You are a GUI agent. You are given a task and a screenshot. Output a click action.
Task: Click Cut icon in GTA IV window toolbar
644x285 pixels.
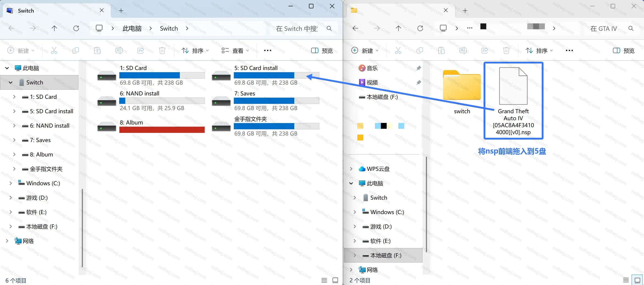(398, 50)
